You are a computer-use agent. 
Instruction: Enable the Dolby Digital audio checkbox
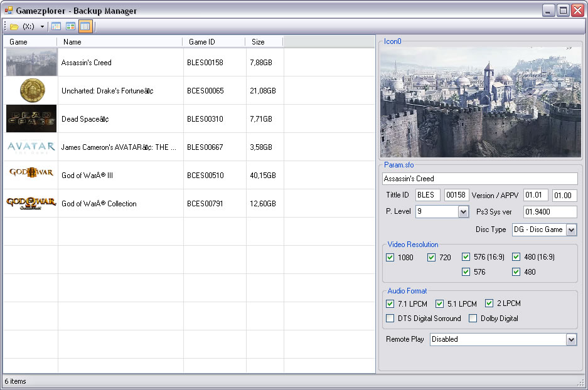(473, 319)
